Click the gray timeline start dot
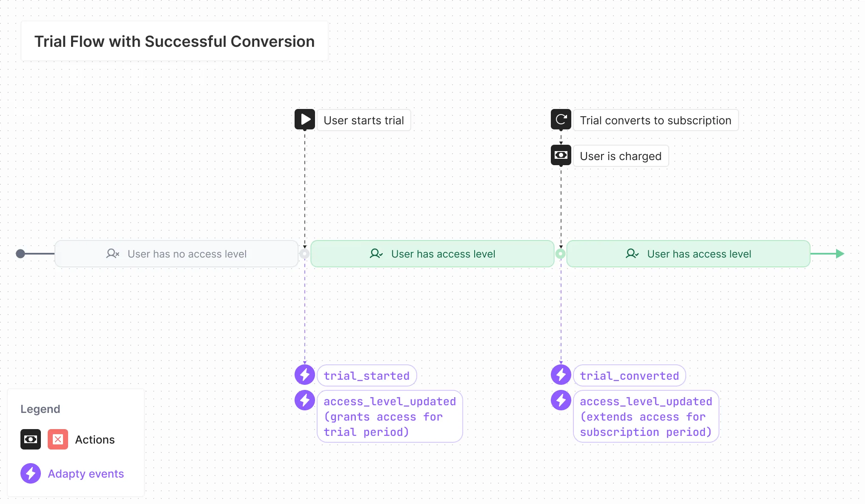 [20, 254]
